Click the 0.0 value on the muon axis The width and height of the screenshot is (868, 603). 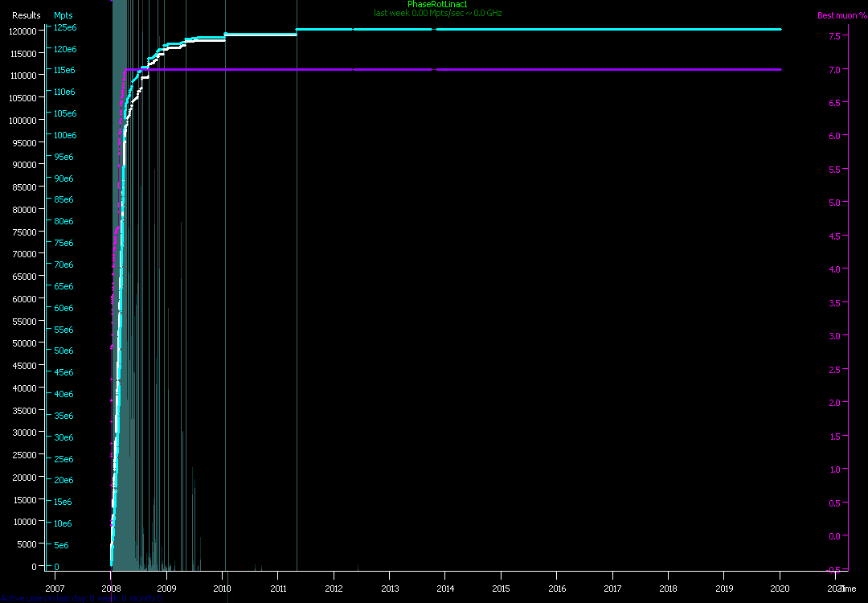(x=835, y=536)
